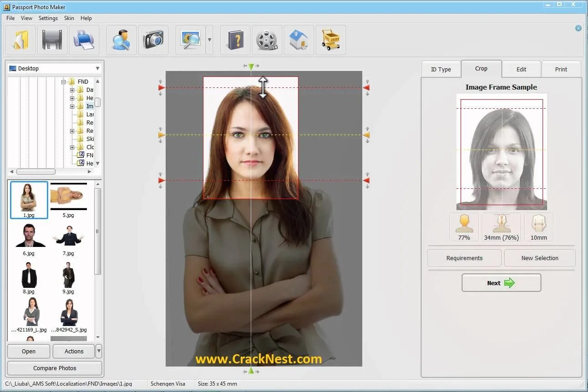The height and width of the screenshot is (392, 588).
Task: Click the right yellow eye line marker
Action: point(366,135)
